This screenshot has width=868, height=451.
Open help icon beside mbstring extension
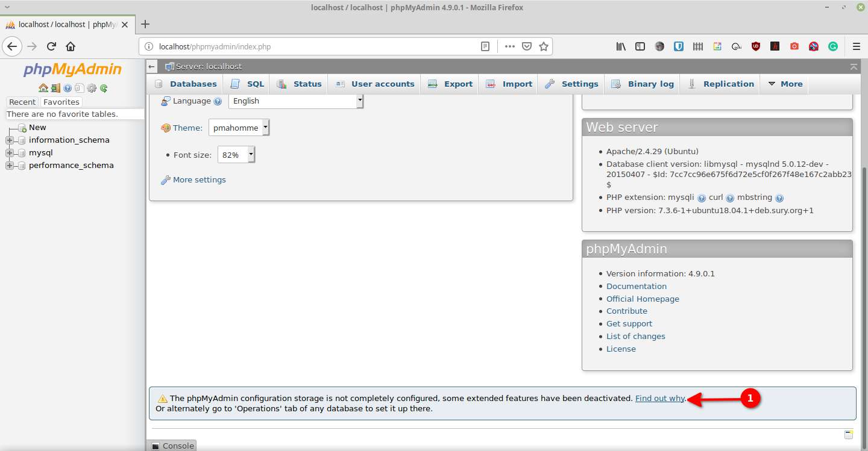[779, 198]
